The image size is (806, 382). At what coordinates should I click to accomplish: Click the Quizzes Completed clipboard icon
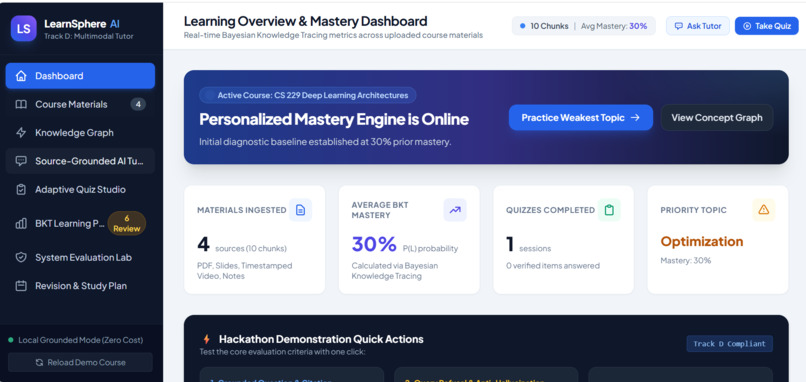point(609,210)
